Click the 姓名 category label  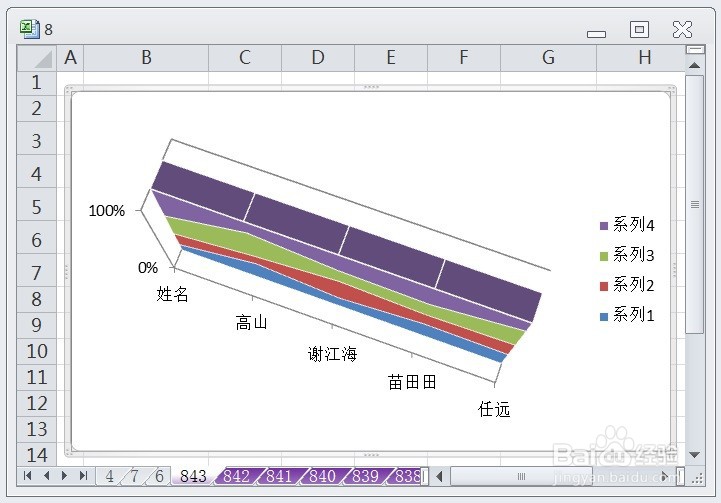172,294
